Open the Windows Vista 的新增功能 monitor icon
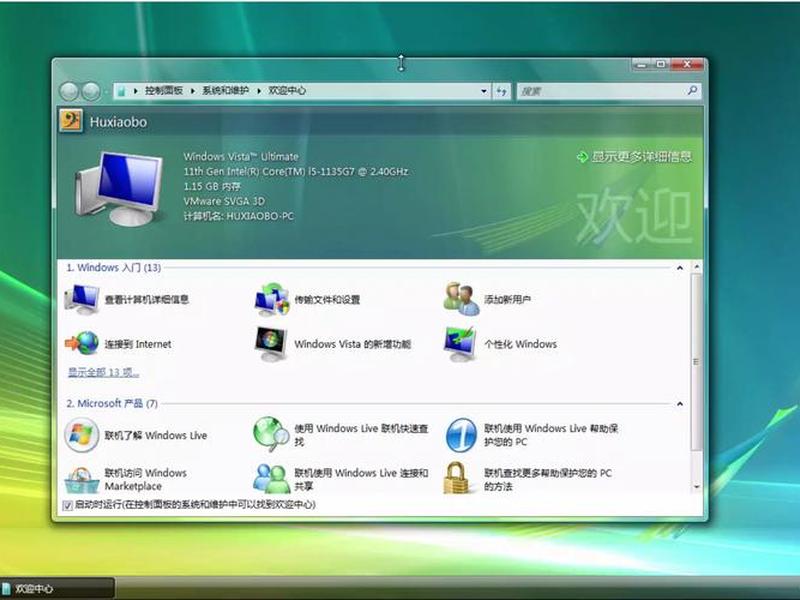Viewport: 800px width, 600px height. 271,344
